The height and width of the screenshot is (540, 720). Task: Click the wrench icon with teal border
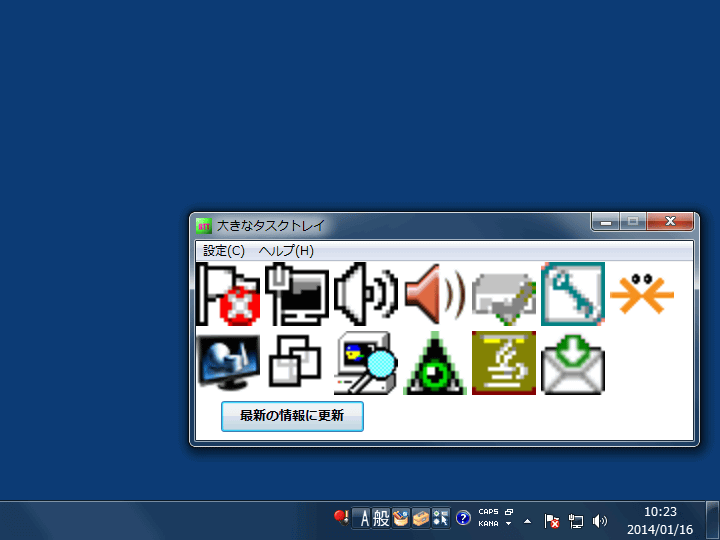(x=572, y=294)
